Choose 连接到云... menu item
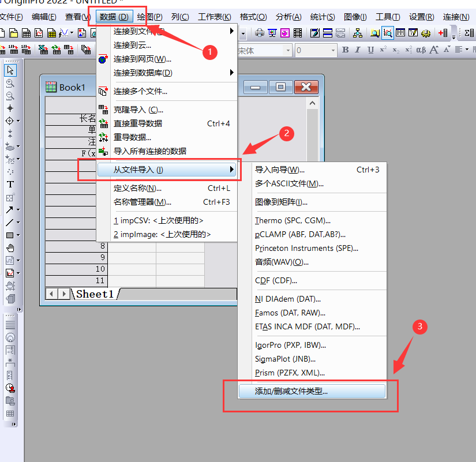This screenshot has height=462, width=476. 167,45
